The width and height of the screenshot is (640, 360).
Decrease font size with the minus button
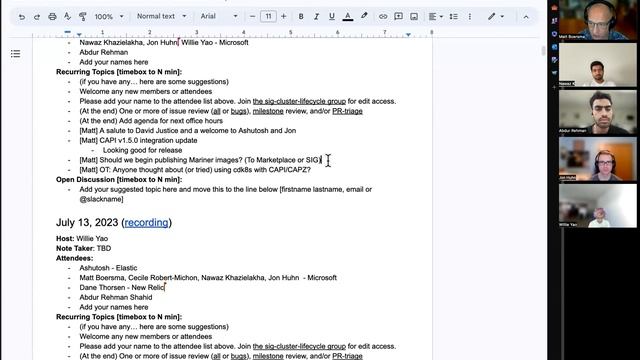[x=252, y=16]
